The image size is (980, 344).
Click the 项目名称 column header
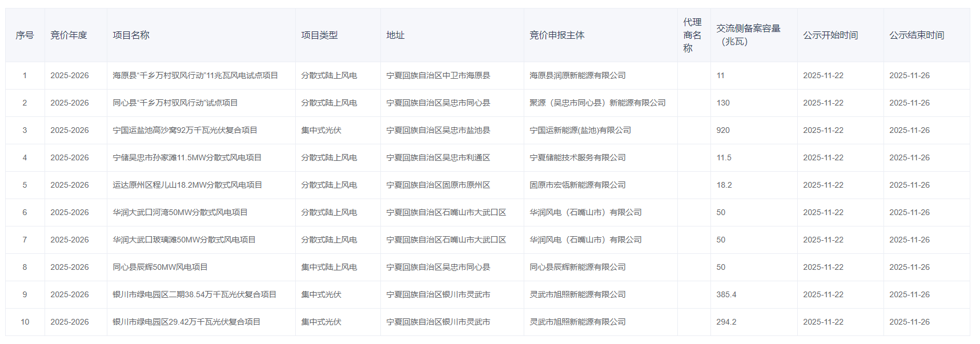click(131, 35)
